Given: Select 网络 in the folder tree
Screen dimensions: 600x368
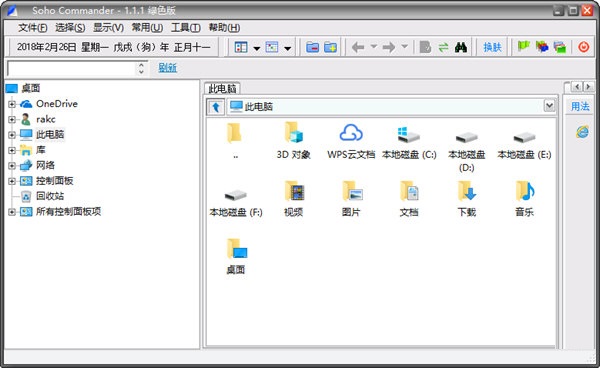Looking at the screenshot, I should tap(45, 165).
